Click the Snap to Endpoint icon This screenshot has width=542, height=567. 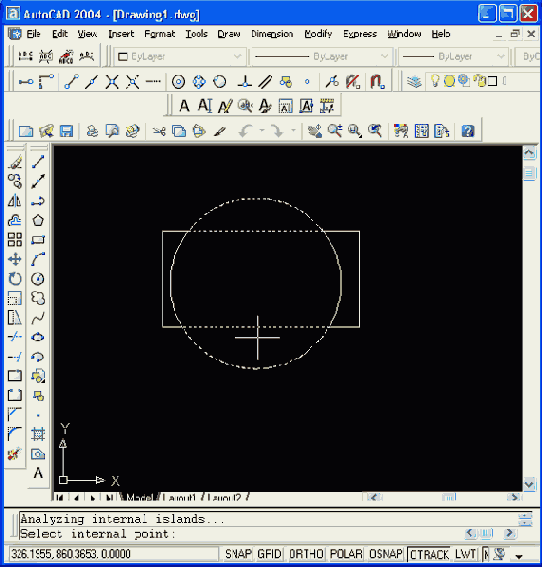pos(72,82)
